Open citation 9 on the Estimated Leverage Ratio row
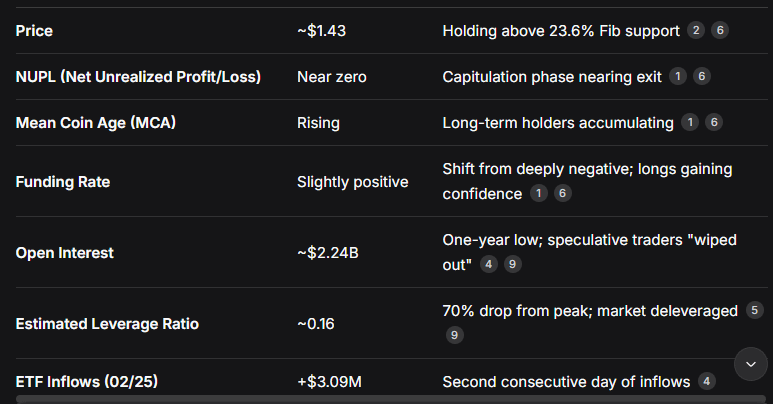This screenshot has width=773, height=404. point(455,335)
